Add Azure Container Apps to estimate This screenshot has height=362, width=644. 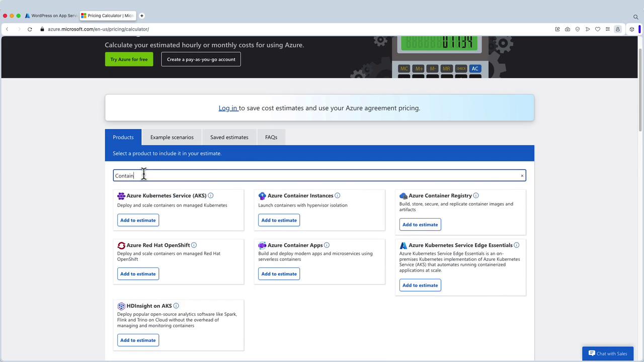click(x=279, y=274)
